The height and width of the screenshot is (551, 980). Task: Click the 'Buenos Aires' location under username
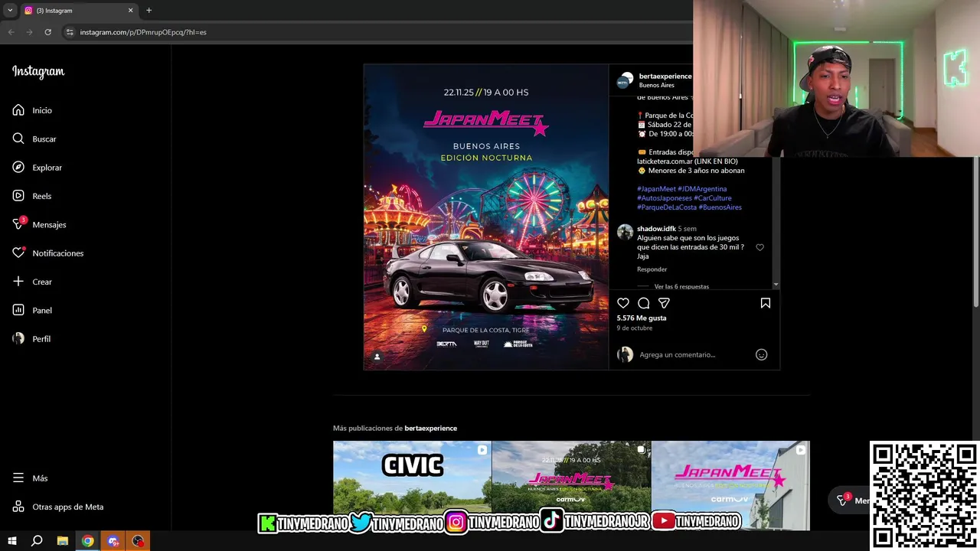click(x=657, y=85)
